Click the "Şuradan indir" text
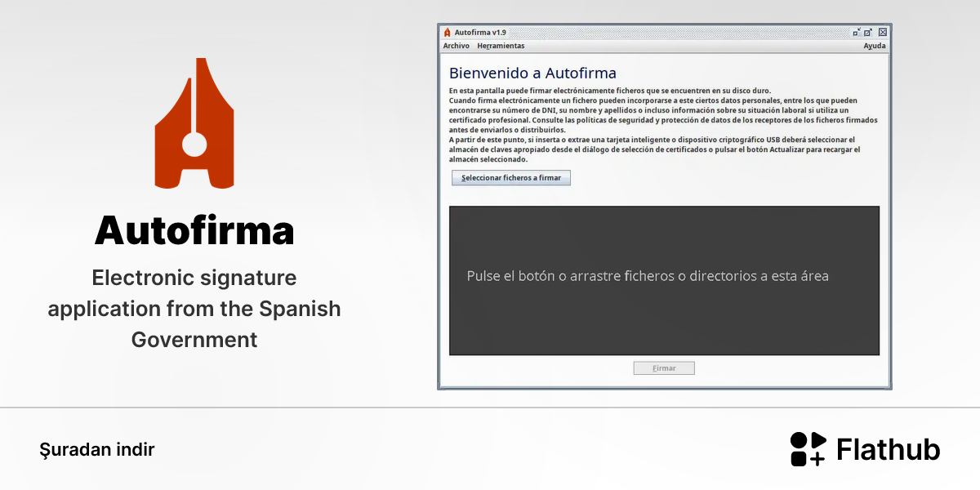This screenshot has width=980, height=490. click(97, 449)
